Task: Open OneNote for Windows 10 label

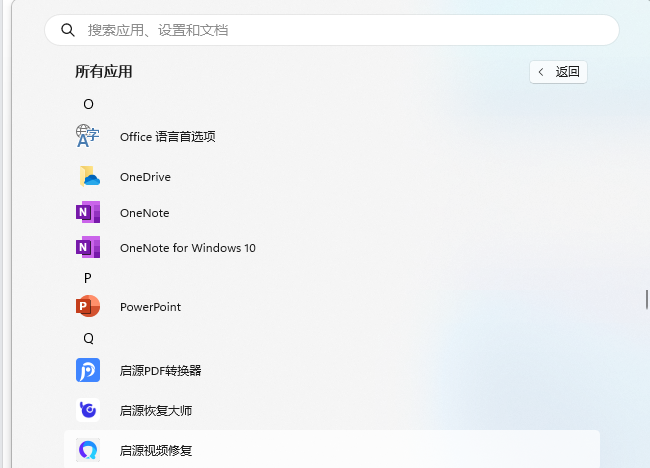Action: (x=188, y=248)
